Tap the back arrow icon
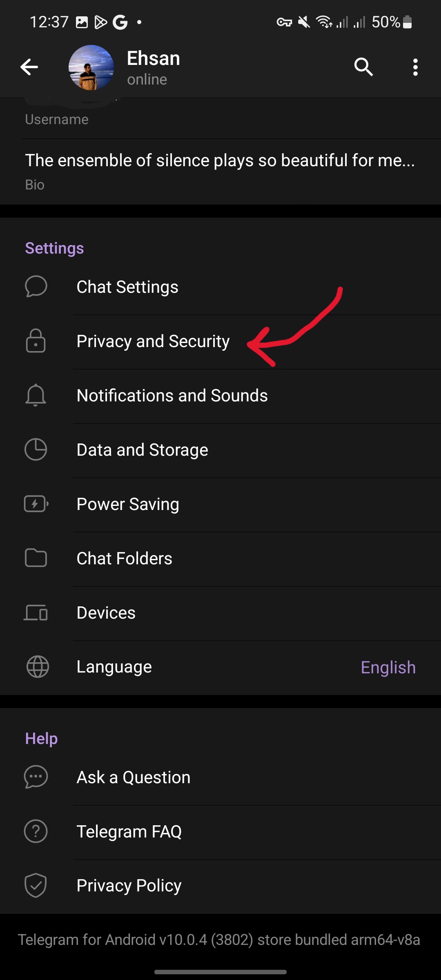The width and height of the screenshot is (441, 980). [29, 67]
